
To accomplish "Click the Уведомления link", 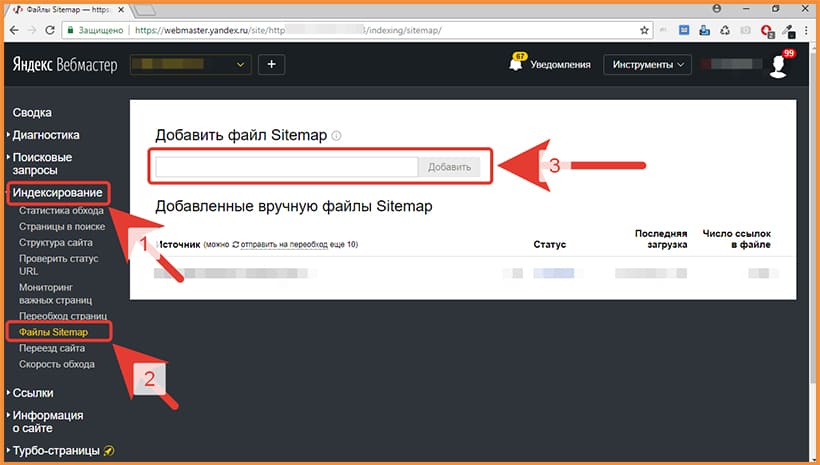I will [560, 64].
